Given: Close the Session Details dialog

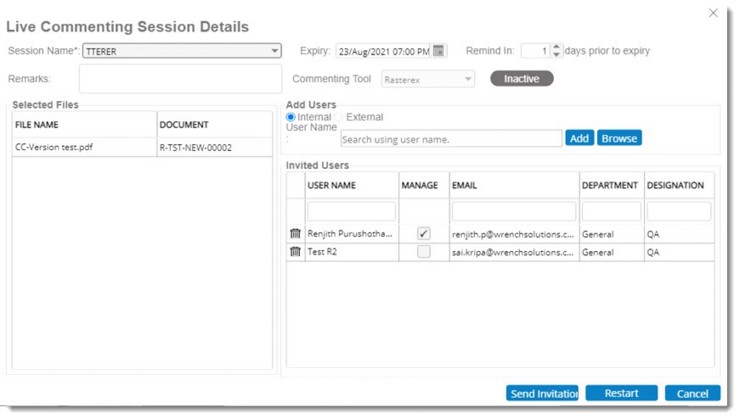Looking at the screenshot, I should pyautogui.click(x=713, y=13).
